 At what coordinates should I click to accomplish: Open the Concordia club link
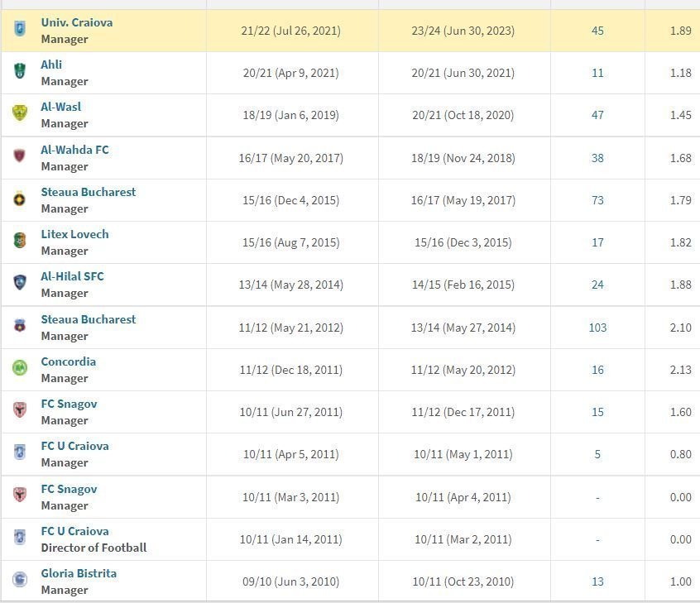coord(69,361)
